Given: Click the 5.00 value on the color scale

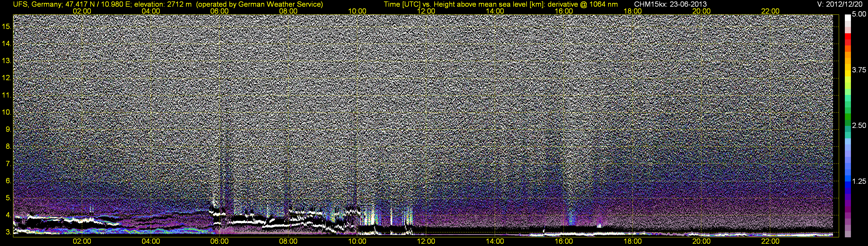Looking at the screenshot, I should tap(859, 14).
